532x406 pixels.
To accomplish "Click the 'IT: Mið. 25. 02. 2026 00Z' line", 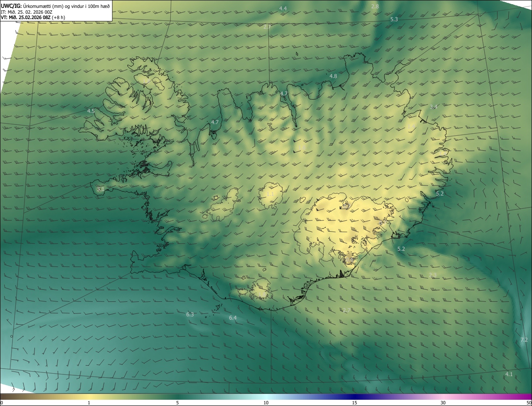I will [26, 12].
